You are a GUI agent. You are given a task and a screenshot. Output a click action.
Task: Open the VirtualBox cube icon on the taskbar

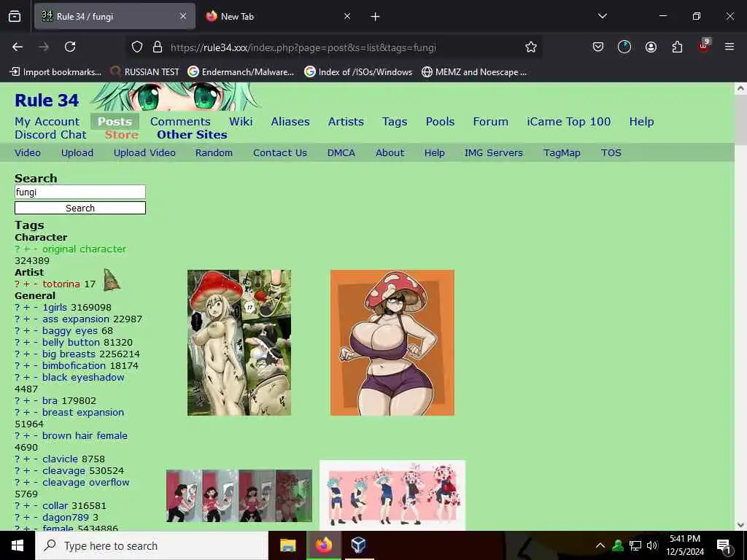point(358,545)
